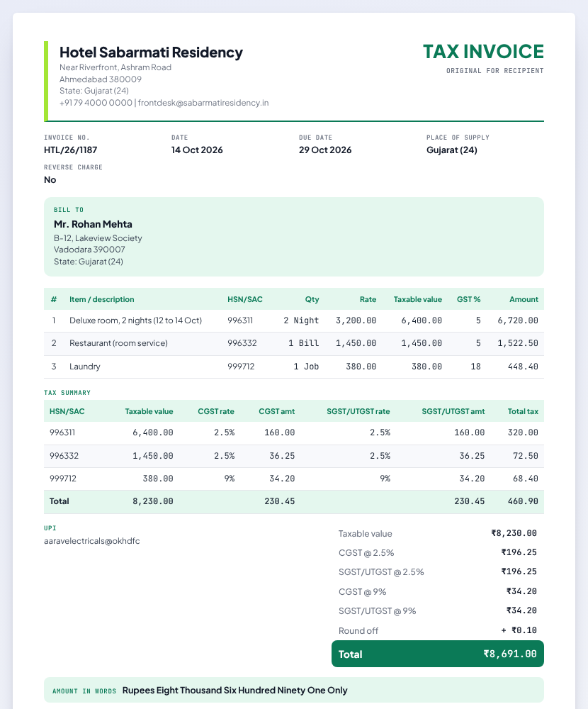Click the 1 Bill quantity cell
This screenshot has width=588, height=709.
click(x=304, y=343)
